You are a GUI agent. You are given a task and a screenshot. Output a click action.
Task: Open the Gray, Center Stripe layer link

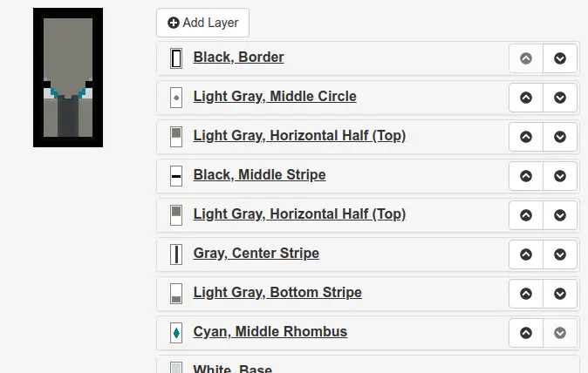[256, 254]
